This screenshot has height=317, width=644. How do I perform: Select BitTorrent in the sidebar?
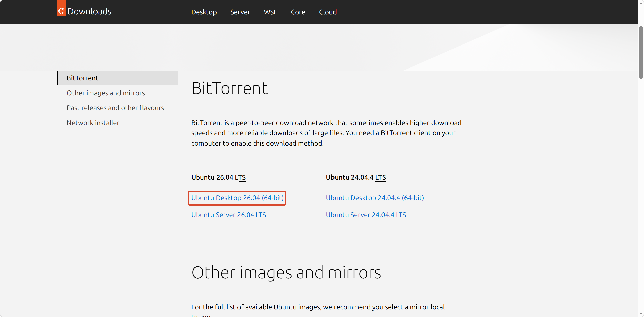[x=117, y=78]
